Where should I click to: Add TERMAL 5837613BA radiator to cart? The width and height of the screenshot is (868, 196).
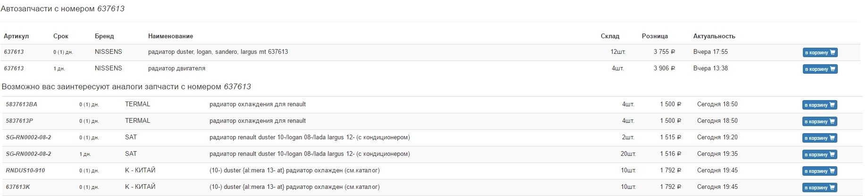[x=820, y=105]
